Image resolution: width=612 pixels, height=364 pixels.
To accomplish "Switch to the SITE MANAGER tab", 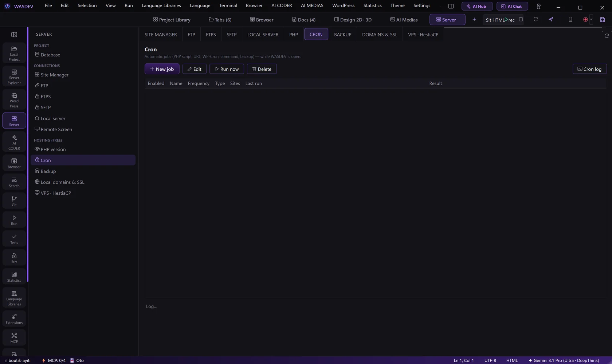I will point(161,35).
